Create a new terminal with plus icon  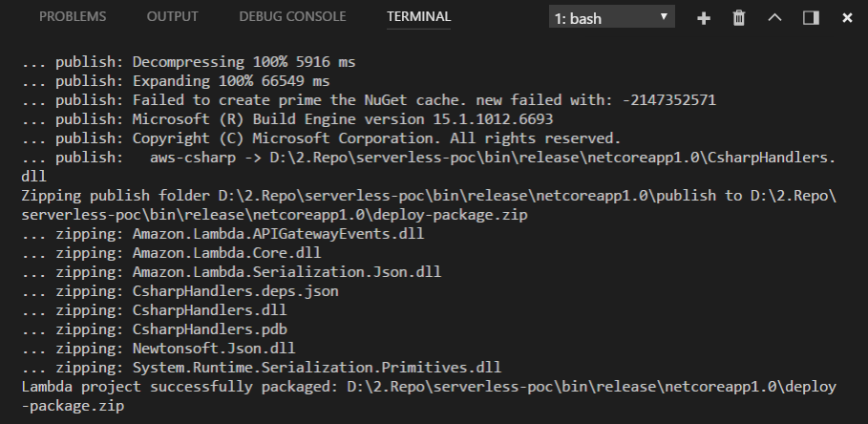pyautogui.click(x=704, y=18)
